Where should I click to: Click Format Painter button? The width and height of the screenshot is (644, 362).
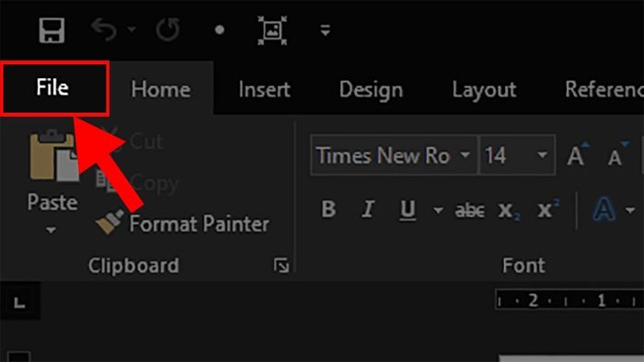tap(183, 223)
